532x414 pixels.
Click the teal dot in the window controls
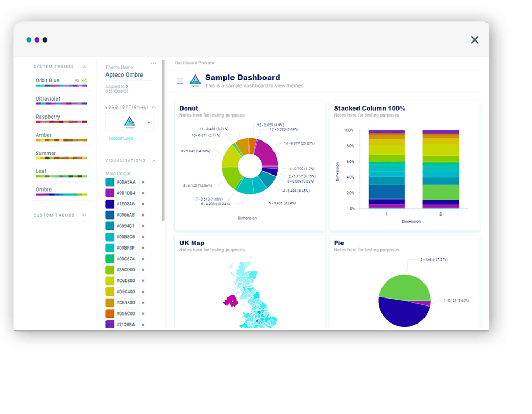(28, 39)
